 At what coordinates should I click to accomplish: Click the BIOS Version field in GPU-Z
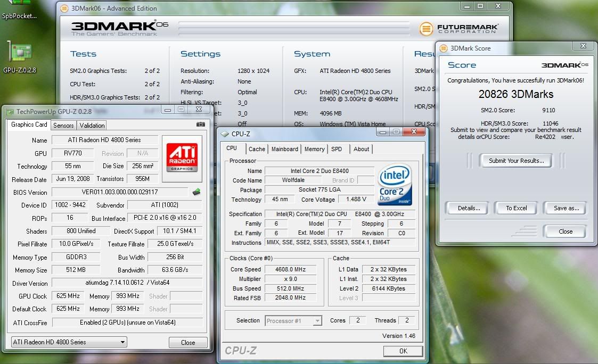point(120,192)
